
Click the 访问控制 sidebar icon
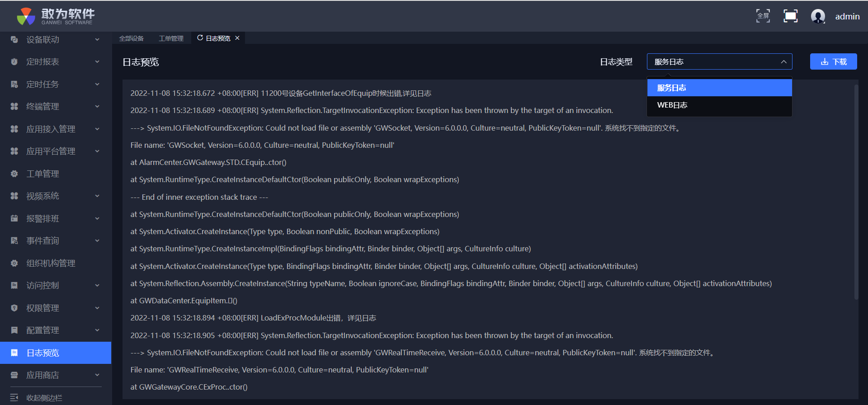pos(14,286)
